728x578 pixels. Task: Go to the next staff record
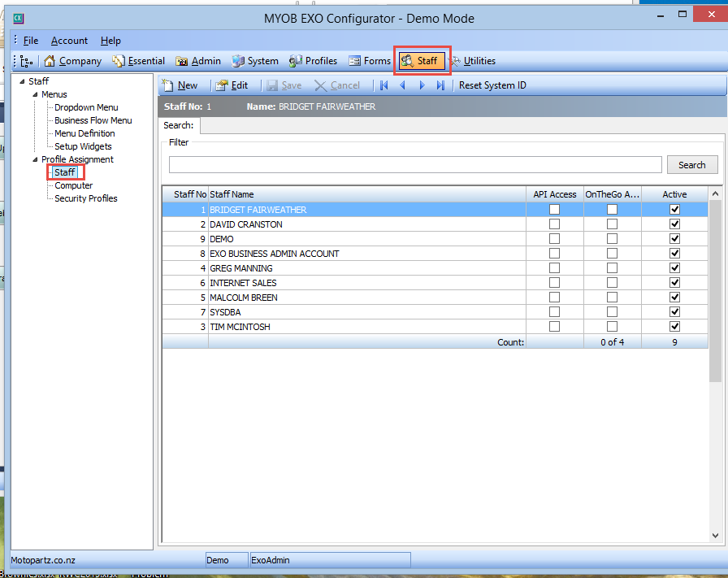[422, 85]
